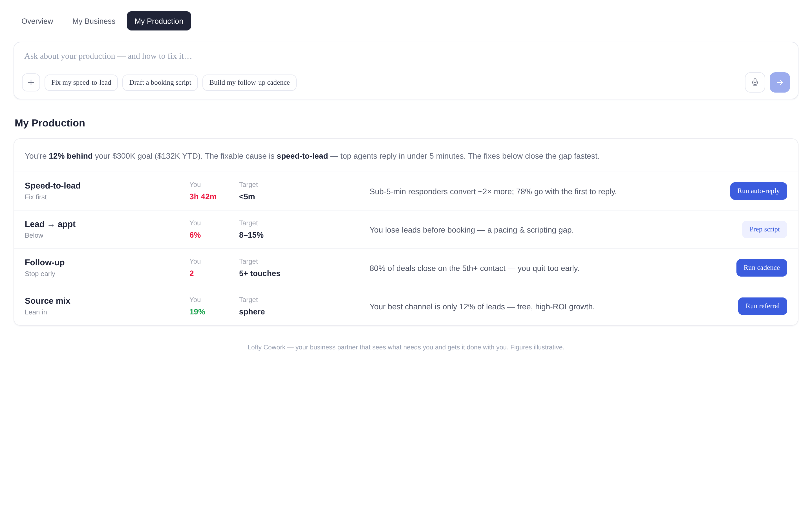Screen dimensions: 812x508
Task: Click the Lofty Cowork footer text
Action: point(406,347)
